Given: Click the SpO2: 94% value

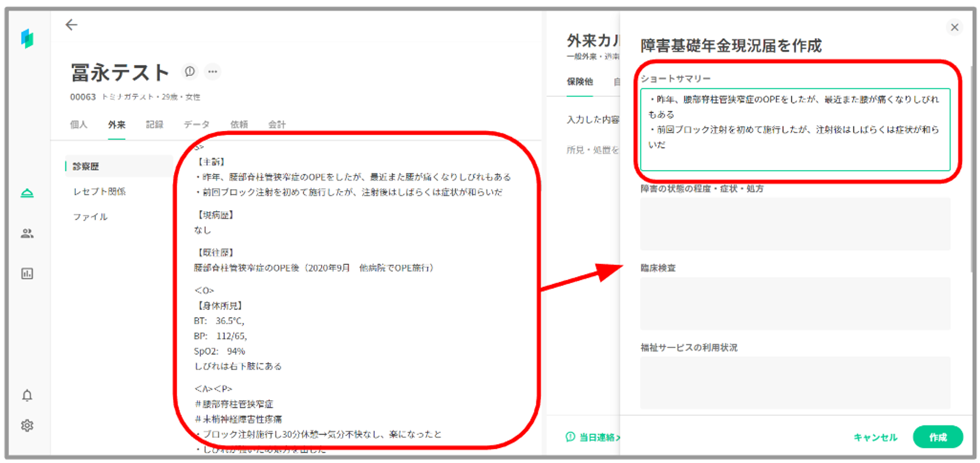Looking at the screenshot, I should click(x=220, y=351).
